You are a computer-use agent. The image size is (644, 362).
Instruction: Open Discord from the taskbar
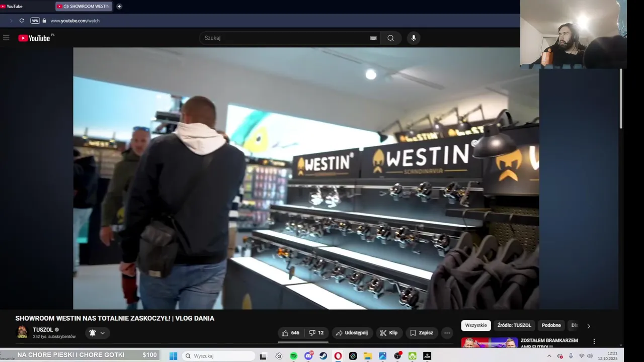pos(308,356)
